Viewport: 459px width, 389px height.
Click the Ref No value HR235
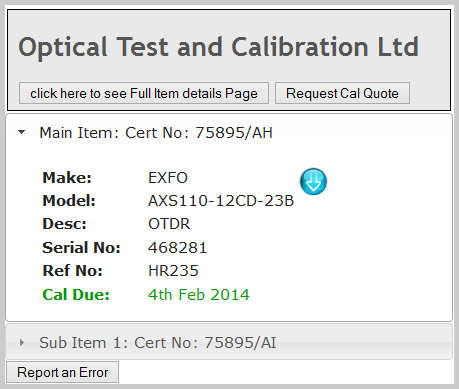173,271
